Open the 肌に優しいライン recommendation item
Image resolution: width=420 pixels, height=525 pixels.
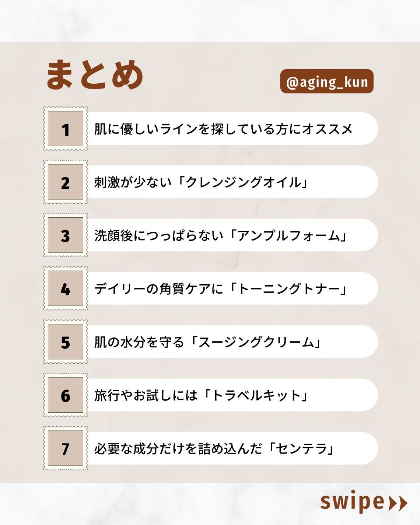coord(224,129)
